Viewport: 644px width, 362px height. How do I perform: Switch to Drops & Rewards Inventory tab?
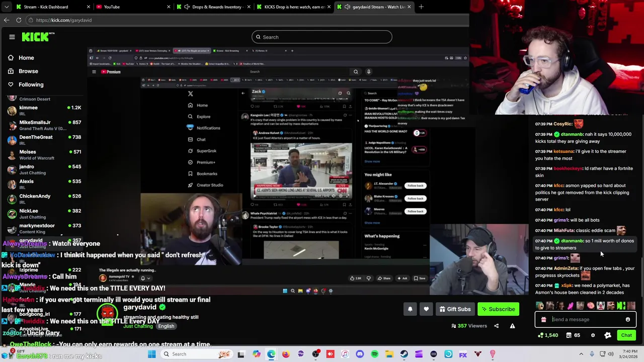(212, 7)
